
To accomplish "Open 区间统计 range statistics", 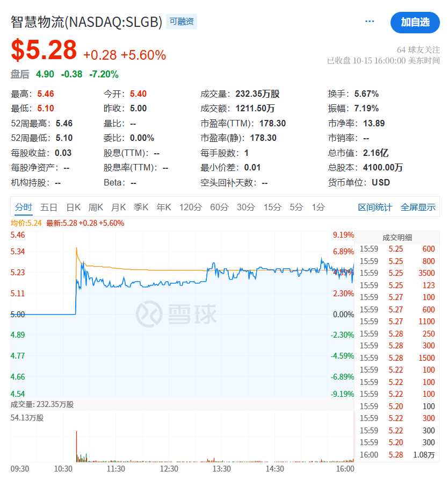I will click(x=375, y=207).
